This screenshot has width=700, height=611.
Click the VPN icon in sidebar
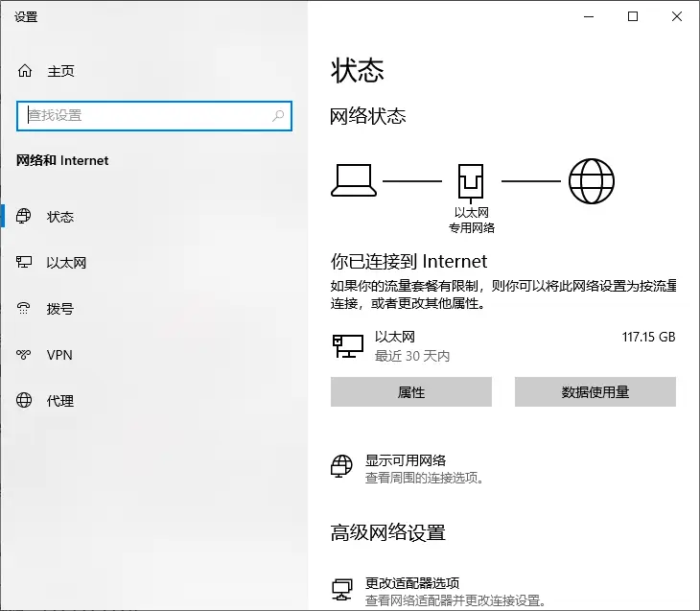pyautogui.click(x=23, y=355)
